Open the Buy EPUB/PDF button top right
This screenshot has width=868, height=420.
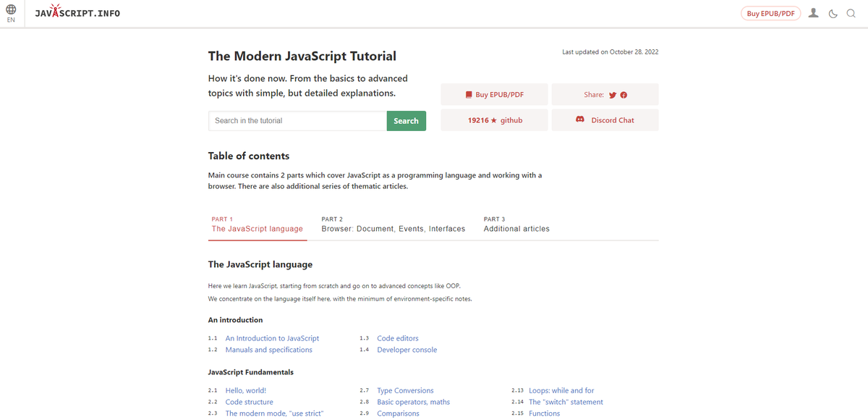pos(770,12)
